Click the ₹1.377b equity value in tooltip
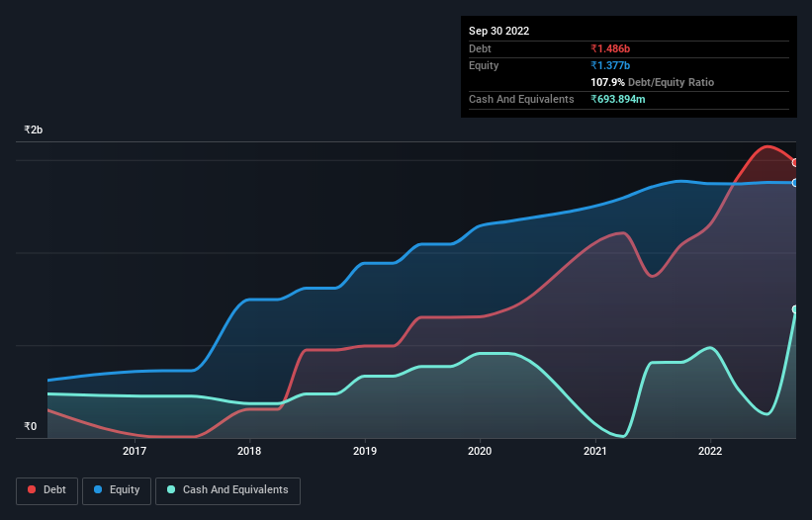 click(610, 65)
